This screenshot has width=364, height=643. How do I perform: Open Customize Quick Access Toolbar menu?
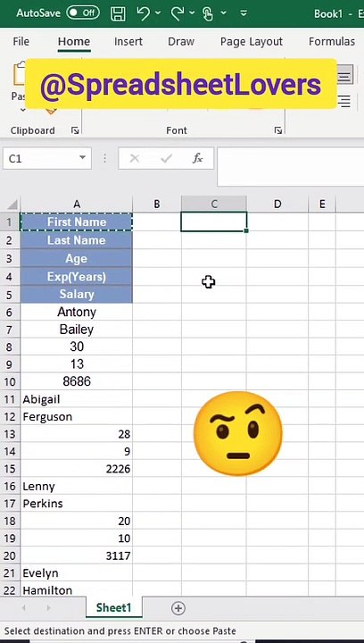(x=244, y=13)
